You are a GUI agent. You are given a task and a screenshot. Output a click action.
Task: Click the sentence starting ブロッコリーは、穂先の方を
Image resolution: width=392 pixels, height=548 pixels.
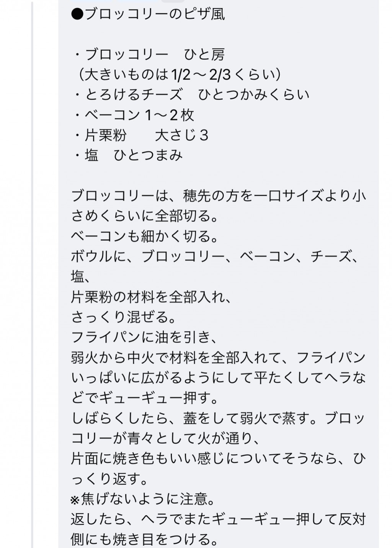pyautogui.click(x=219, y=196)
